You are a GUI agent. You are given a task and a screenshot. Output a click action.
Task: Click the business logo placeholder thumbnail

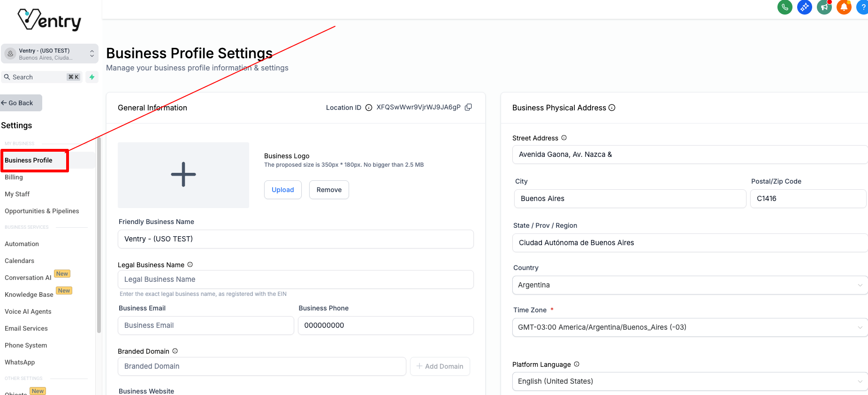(x=183, y=175)
